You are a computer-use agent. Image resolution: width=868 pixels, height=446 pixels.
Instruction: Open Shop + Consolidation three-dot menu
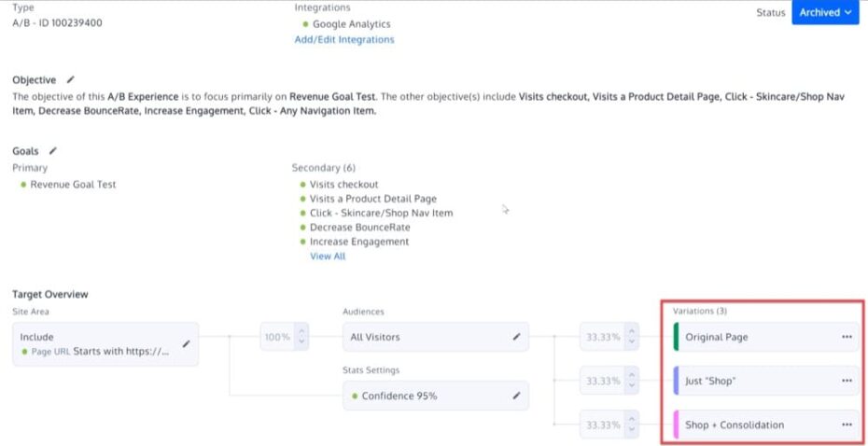(847, 425)
